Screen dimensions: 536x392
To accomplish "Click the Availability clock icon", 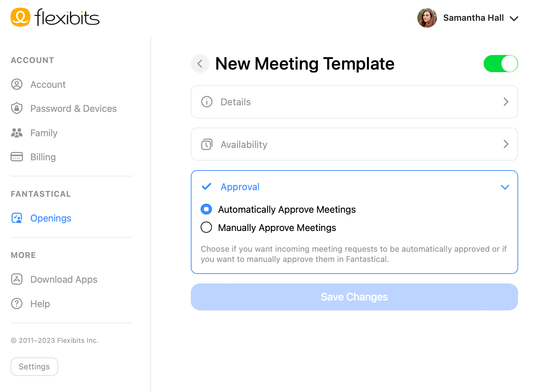I will (x=207, y=144).
